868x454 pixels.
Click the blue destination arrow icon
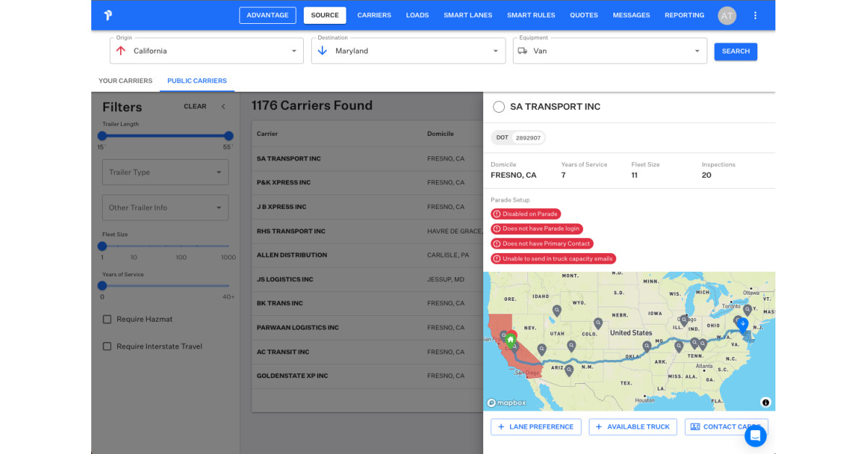(323, 51)
